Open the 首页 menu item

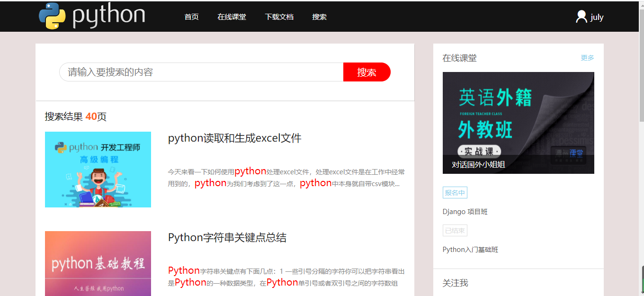[x=191, y=17]
